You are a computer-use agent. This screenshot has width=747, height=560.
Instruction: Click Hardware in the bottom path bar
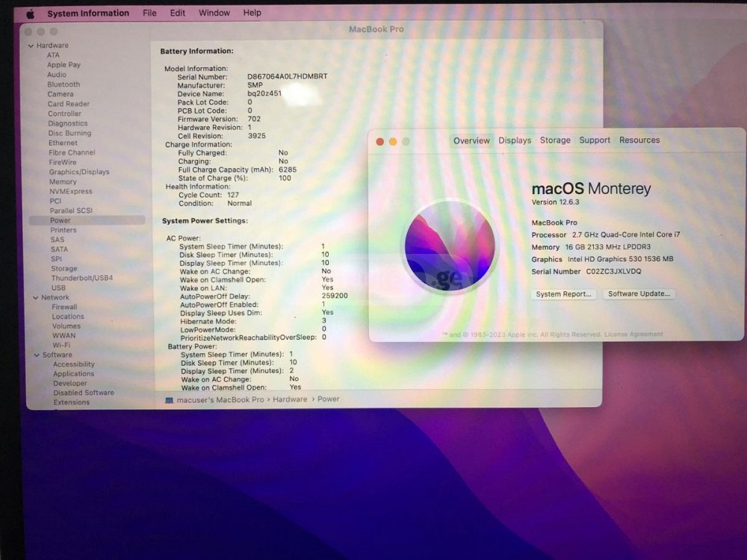click(x=289, y=399)
